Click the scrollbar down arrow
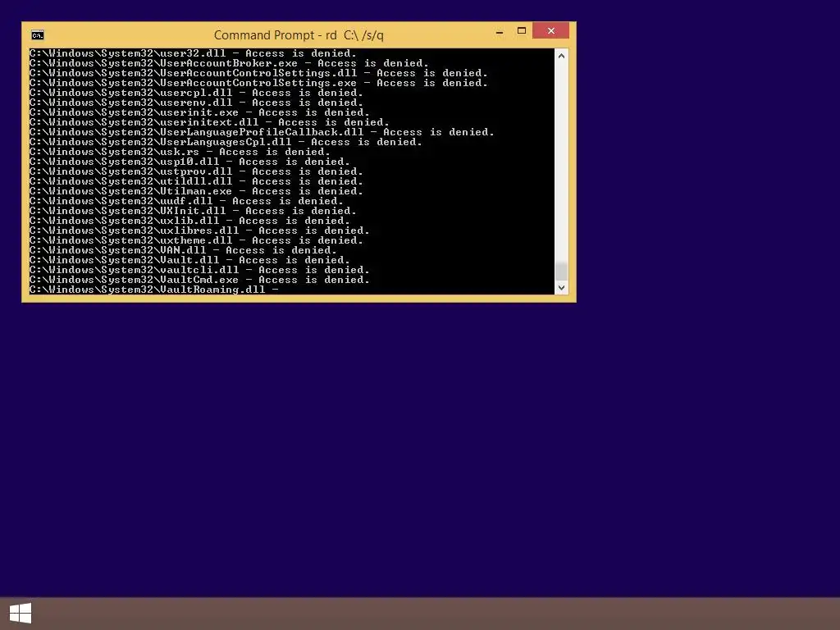Screen dimensions: 840x630 click(561, 288)
